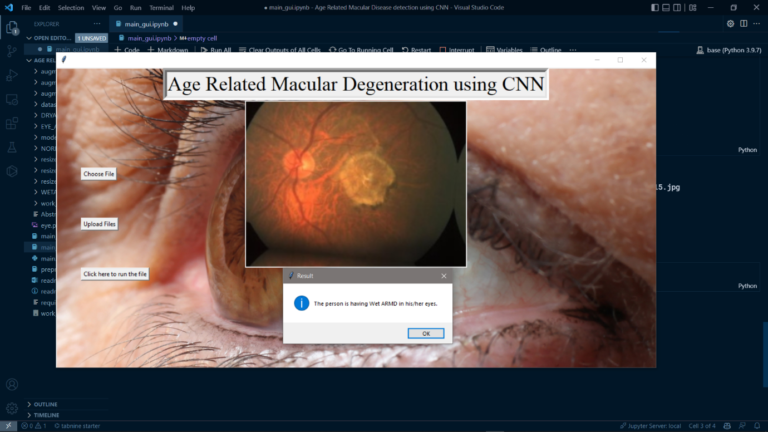Click 'Click here to run the file' button
The image size is (768, 432).
[115, 274]
